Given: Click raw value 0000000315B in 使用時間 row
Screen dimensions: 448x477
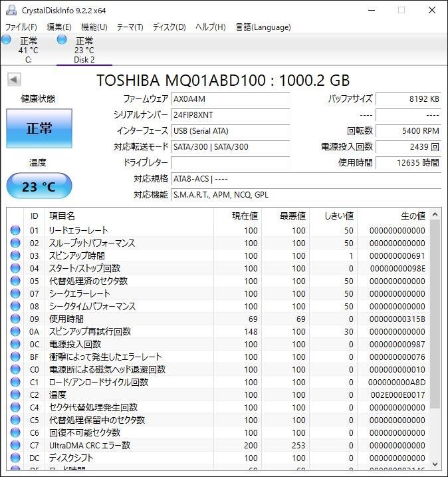Looking at the screenshot, I should pyautogui.click(x=397, y=319).
